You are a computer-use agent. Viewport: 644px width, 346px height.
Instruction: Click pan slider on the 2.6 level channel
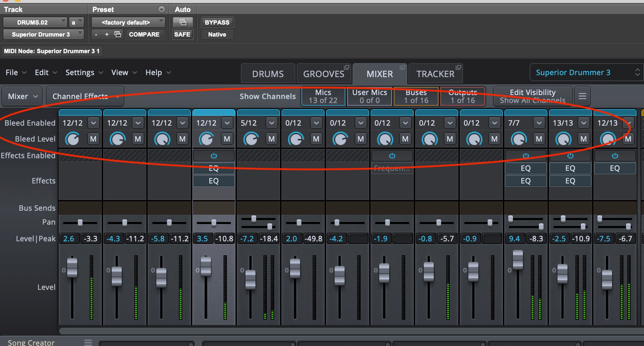(80, 222)
